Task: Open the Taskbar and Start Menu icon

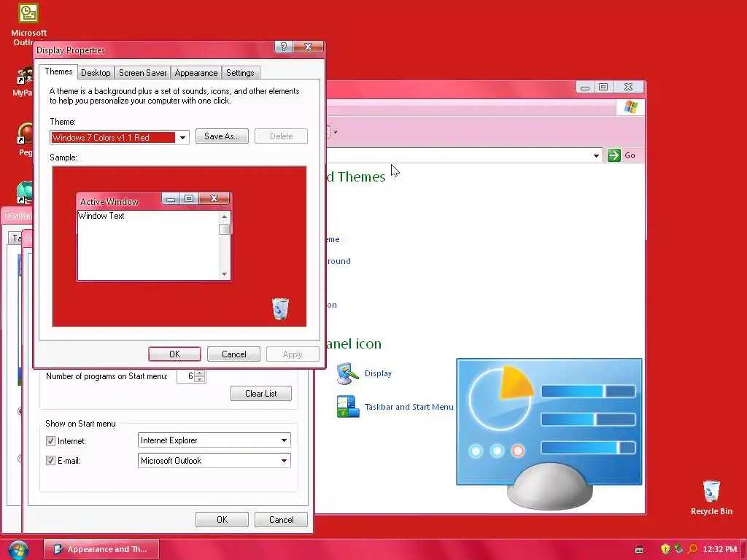Action: [x=347, y=407]
